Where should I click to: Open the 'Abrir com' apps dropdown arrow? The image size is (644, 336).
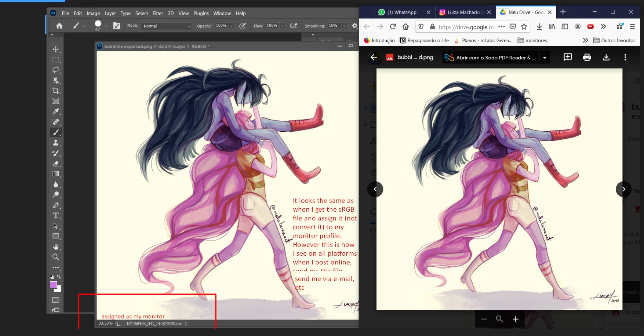click(545, 58)
